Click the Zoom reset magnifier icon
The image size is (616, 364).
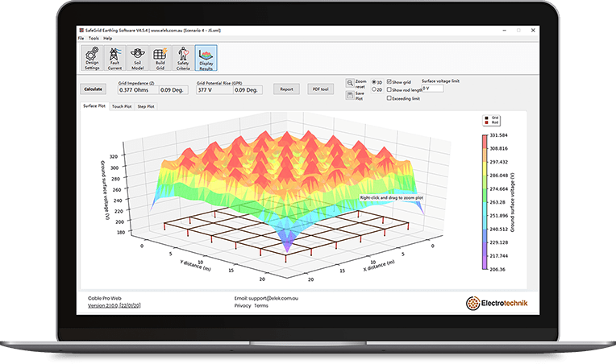click(350, 83)
